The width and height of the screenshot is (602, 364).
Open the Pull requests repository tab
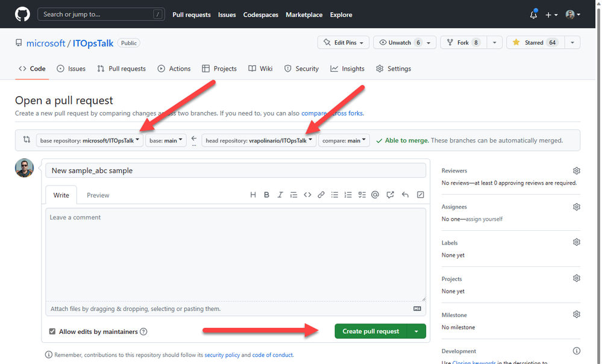[x=121, y=69]
